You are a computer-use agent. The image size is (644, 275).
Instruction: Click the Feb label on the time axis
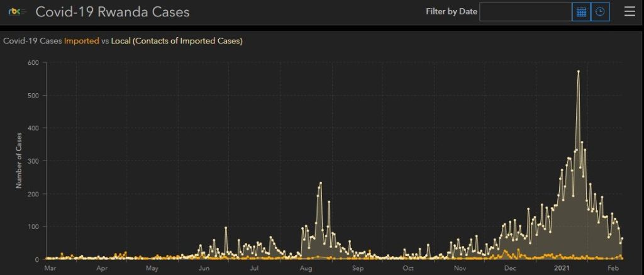613,269
